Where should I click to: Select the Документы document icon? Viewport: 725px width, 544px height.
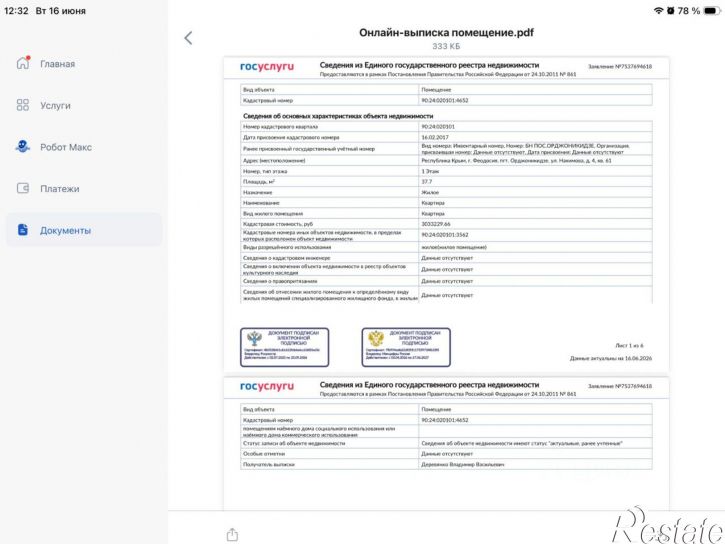[x=23, y=230]
